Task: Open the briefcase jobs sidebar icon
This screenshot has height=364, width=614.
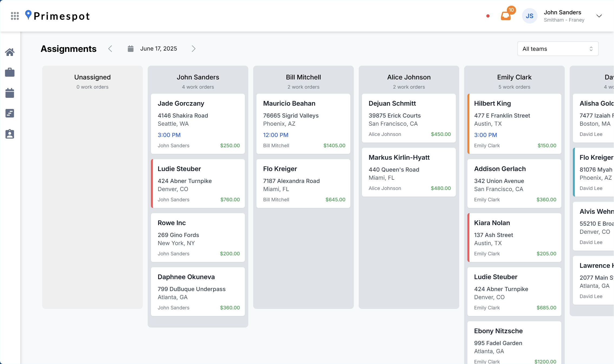Action: click(10, 72)
